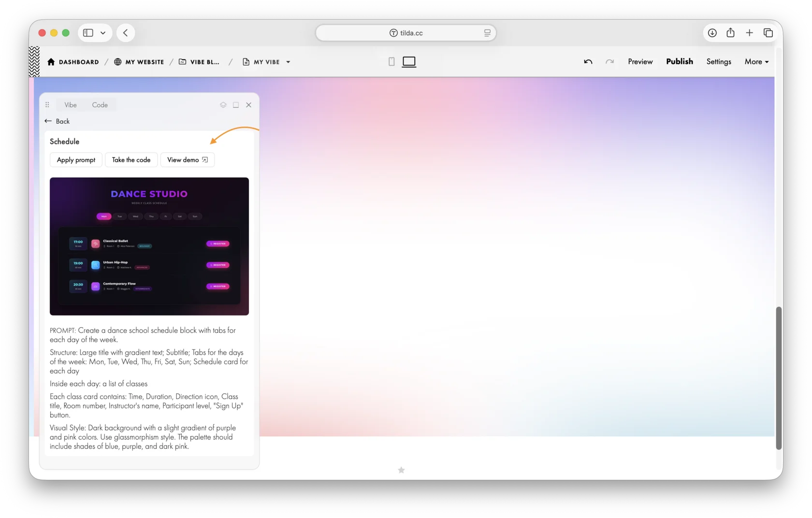Switch to desktop preview device icon

pos(409,61)
